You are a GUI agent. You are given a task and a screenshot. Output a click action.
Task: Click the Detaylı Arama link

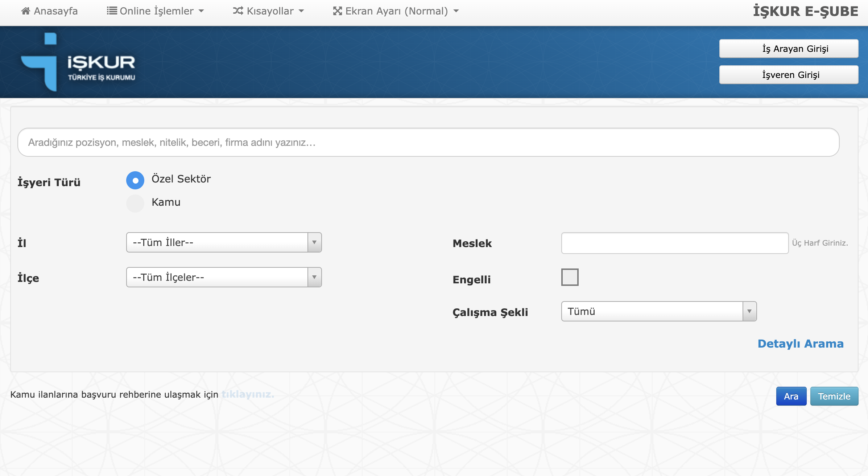click(x=800, y=344)
